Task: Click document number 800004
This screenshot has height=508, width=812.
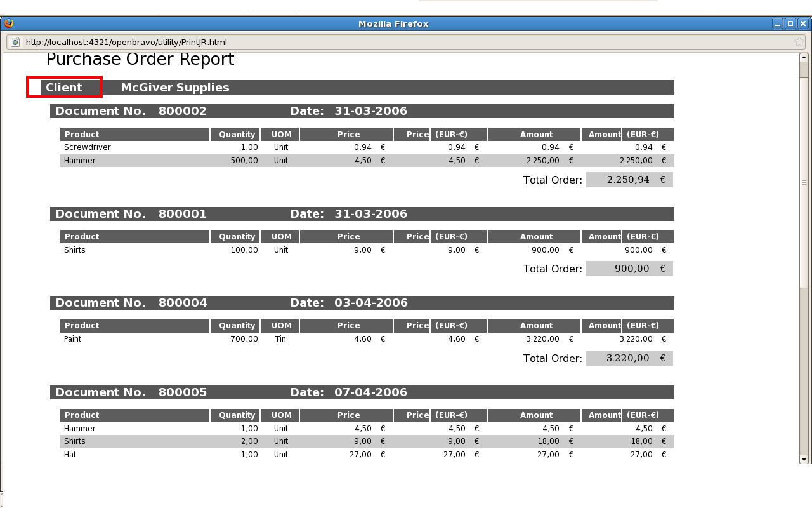Action: pos(183,303)
